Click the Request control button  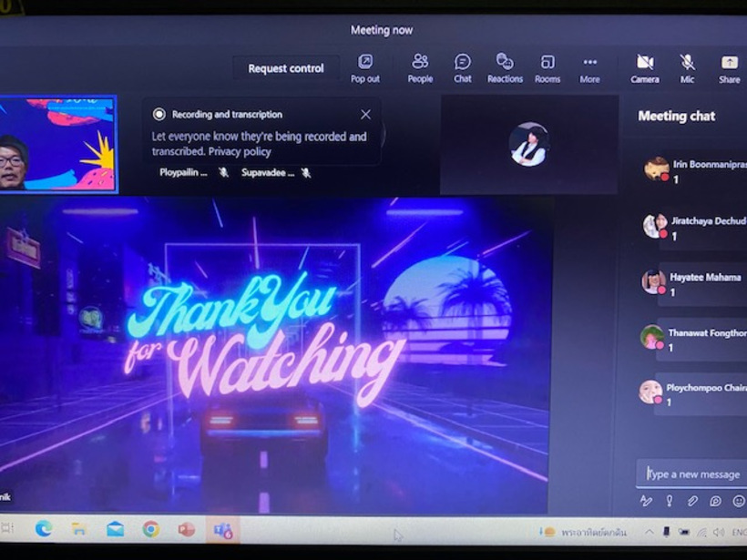click(x=286, y=68)
